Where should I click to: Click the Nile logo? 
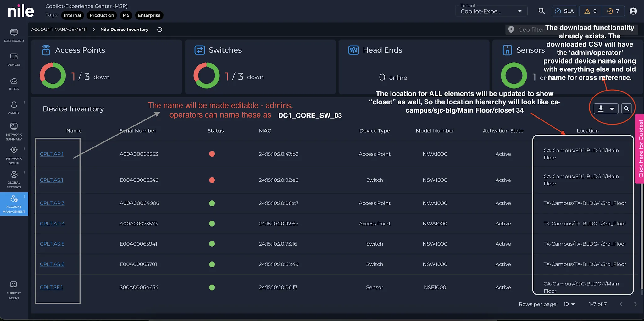21,11
